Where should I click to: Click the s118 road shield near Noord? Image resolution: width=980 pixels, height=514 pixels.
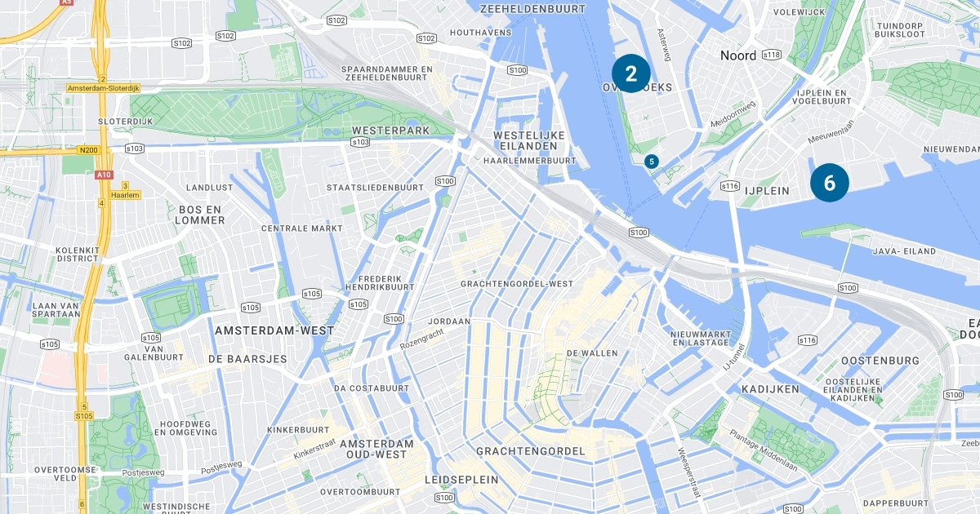tap(772, 55)
